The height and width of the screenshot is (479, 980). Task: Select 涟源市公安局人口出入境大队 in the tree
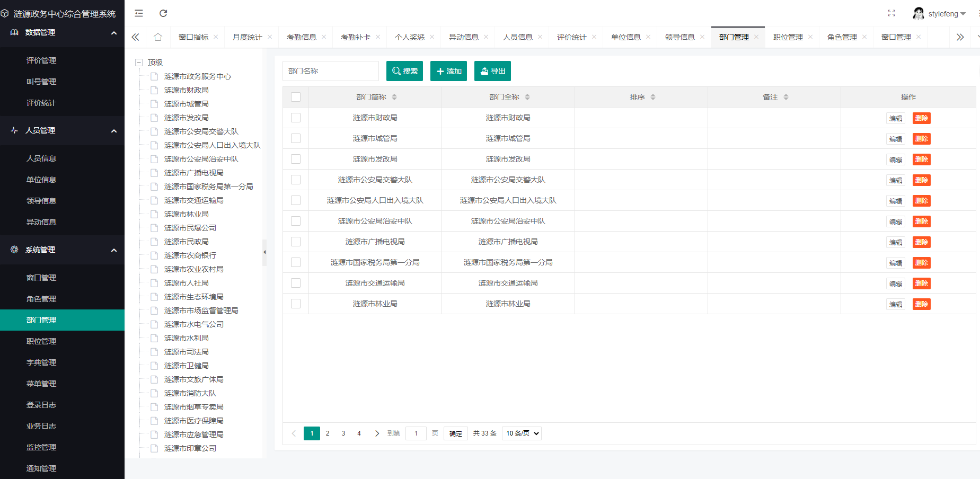click(212, 145)
